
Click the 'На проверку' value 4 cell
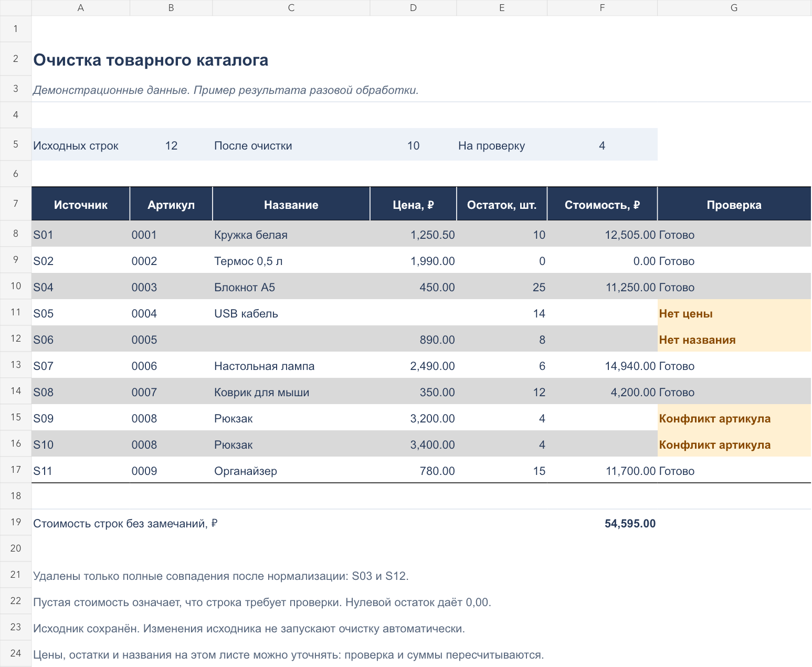[602, 145]
